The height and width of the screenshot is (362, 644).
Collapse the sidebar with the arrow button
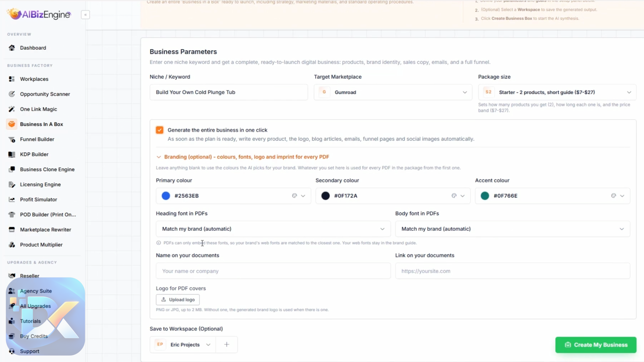[85, 15]
